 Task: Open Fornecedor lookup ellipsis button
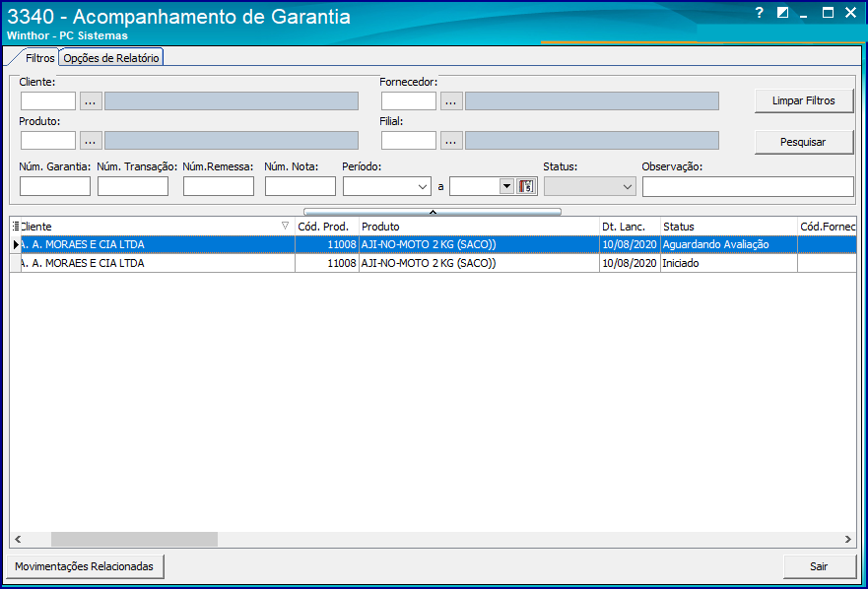pos(451,101)
